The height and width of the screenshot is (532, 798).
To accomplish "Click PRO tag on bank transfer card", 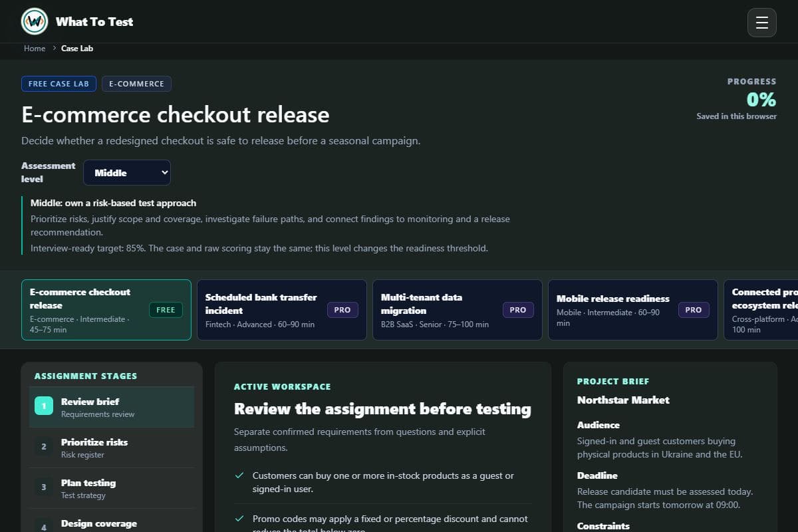I will click(342, 310).
